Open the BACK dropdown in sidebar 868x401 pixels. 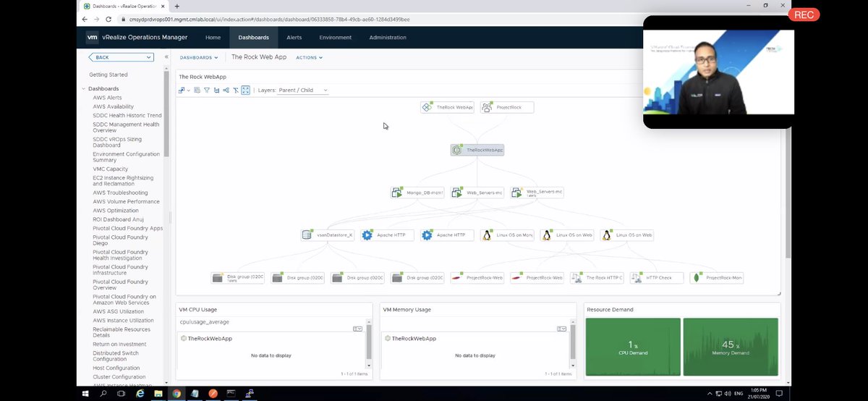pos(122,57)
